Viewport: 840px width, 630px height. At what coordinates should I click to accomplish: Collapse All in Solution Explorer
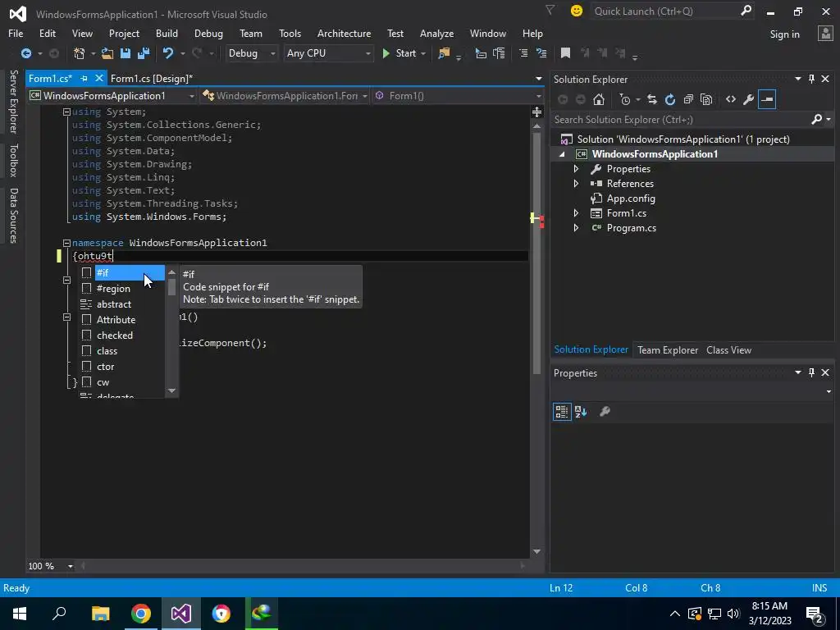pyautogui.click(x=688, y=99)
